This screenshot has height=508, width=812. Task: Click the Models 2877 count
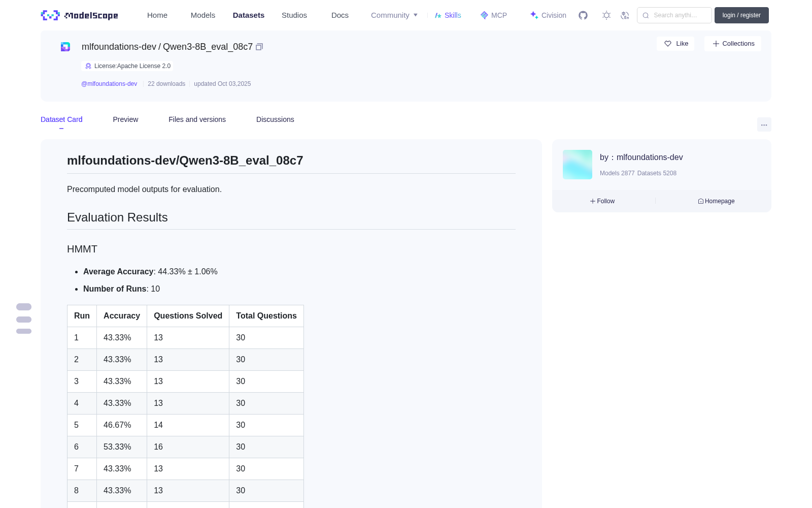[617, 173]
